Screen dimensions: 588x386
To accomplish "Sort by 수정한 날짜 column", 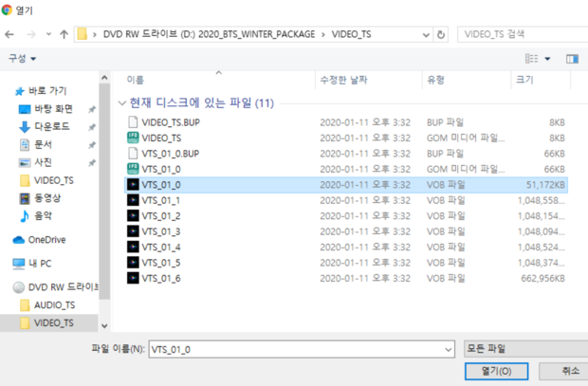I will click(343, 80).
